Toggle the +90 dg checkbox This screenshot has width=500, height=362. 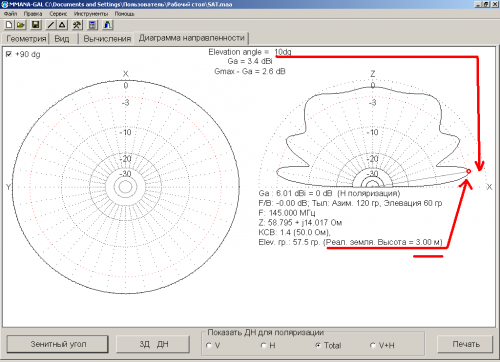tap(9, 54)
